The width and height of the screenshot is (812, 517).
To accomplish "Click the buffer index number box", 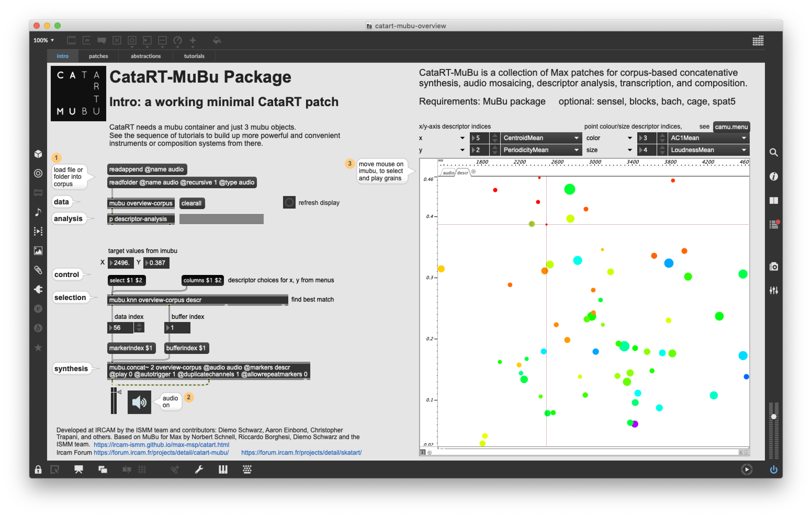I will tap(177, 328).
